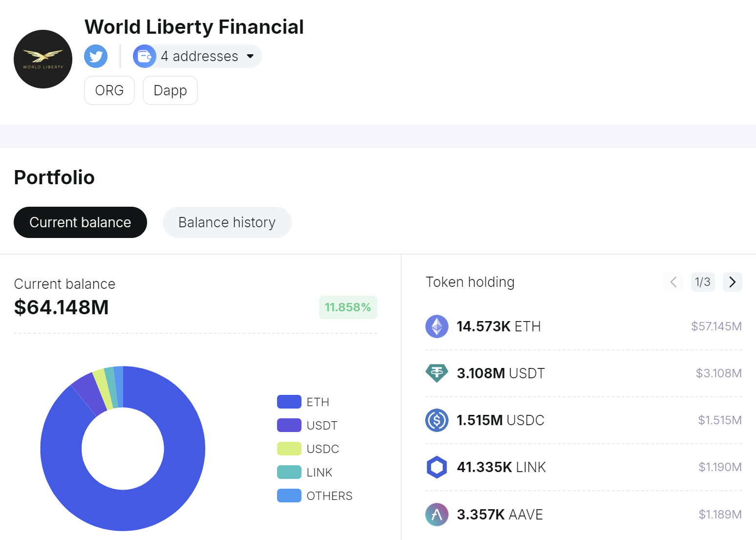Toggle the ETH legend swatch

[x=289, y=402]
